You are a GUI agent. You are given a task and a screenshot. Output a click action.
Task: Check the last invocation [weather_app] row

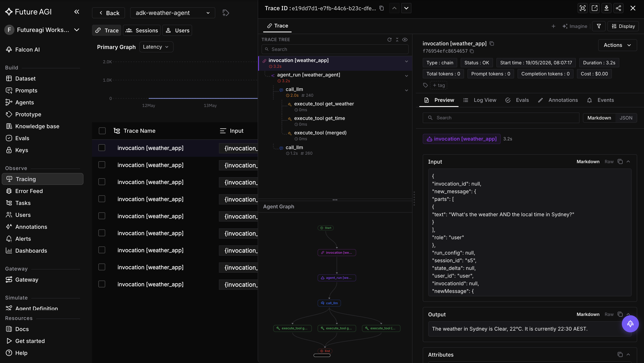[x=102, y=284]
